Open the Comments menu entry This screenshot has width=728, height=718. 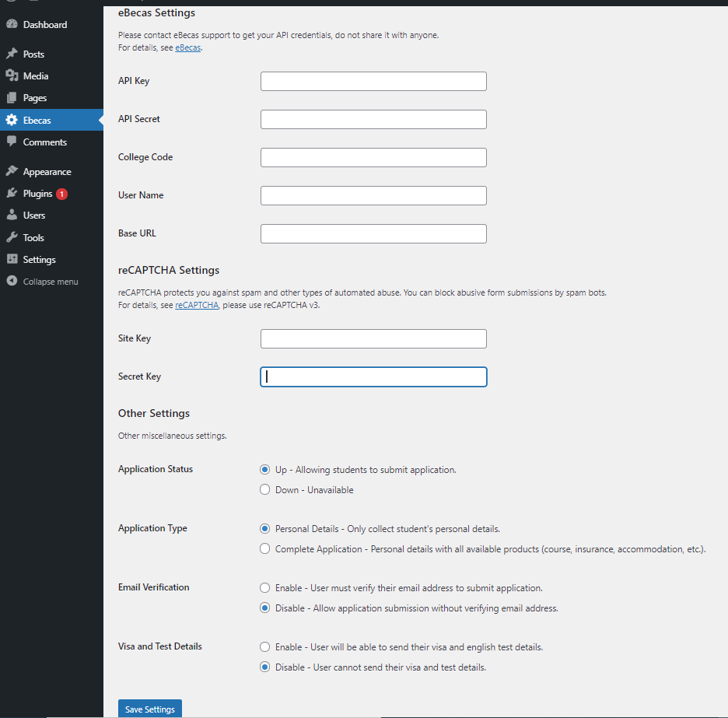tap(45, 142)
